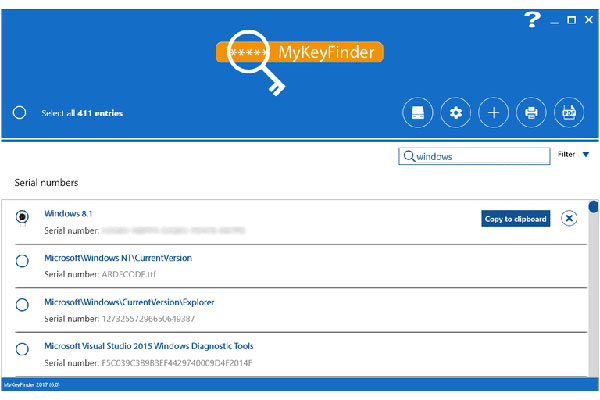The width and height of the screenshot is (600, 400).
Task: Click the Filter label text
Action: coord(566,154)
